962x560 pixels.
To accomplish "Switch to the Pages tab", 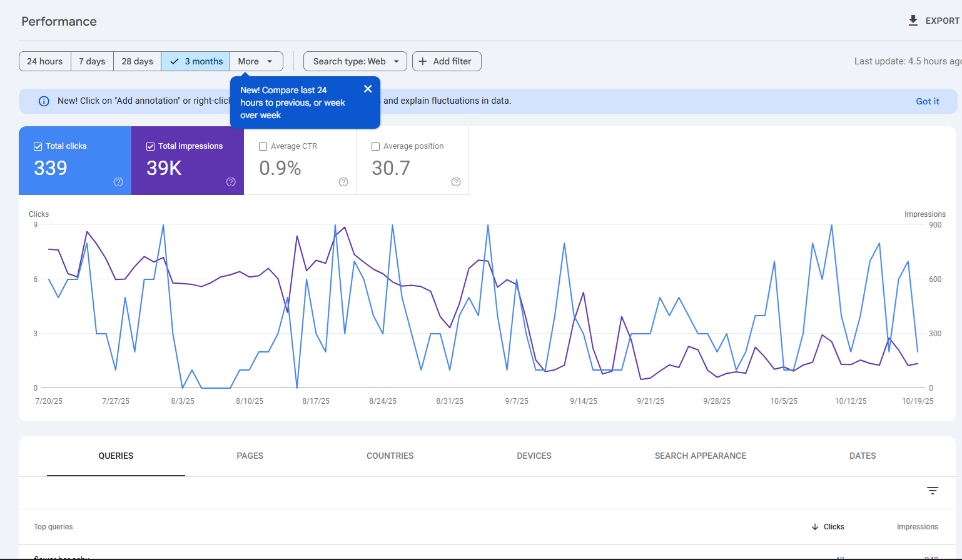I will 250,456.
